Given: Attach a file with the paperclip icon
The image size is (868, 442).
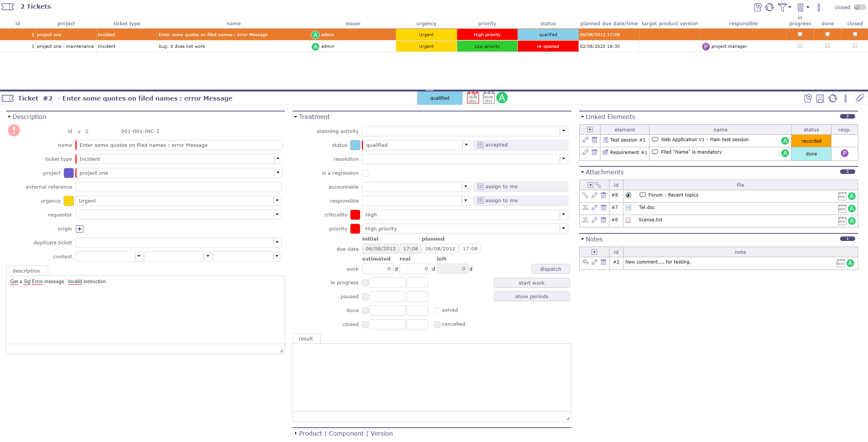Looking at the screenshot, I should click(860, 98).
